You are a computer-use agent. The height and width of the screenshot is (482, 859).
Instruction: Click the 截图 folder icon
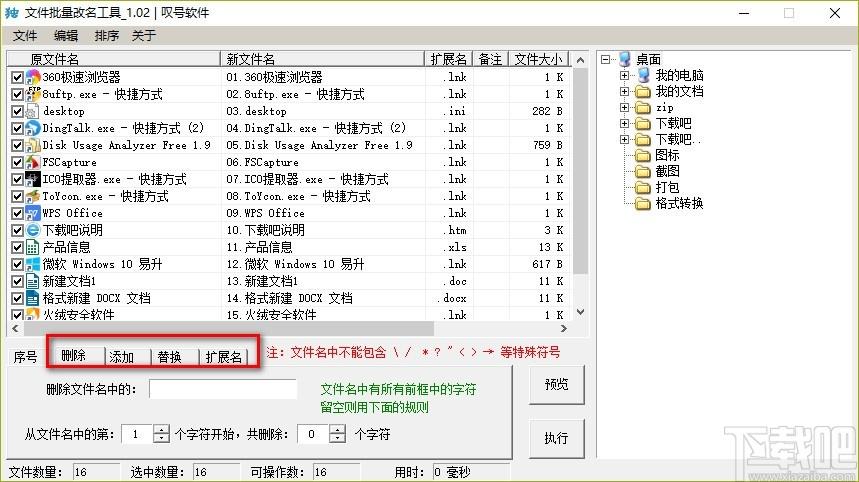click(x=643, y=171)
